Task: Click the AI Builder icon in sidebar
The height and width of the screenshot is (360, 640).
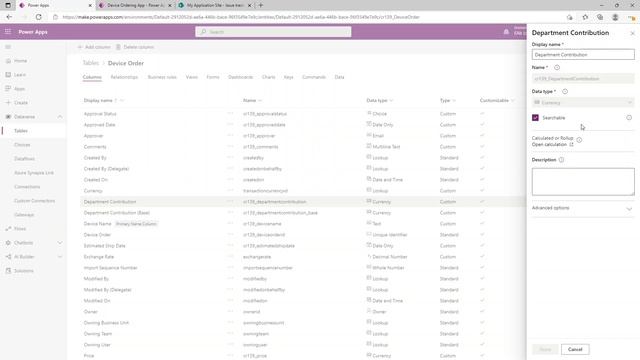Action: coord(8,257)
